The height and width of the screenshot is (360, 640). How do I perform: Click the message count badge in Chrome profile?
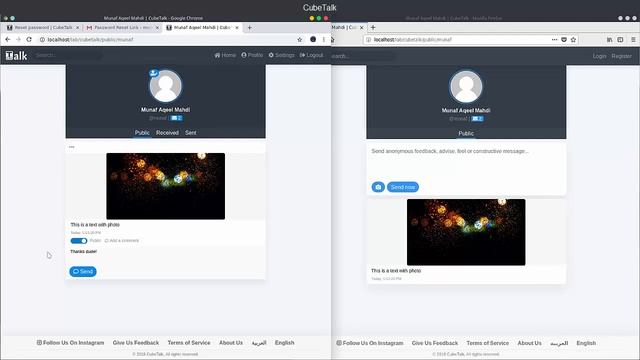176,118
